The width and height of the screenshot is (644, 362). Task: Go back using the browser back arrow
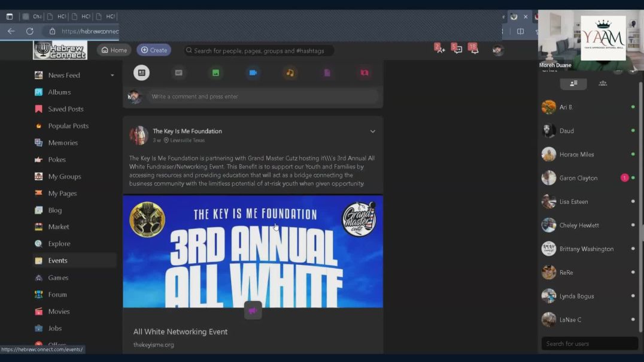tap(11, 31)
